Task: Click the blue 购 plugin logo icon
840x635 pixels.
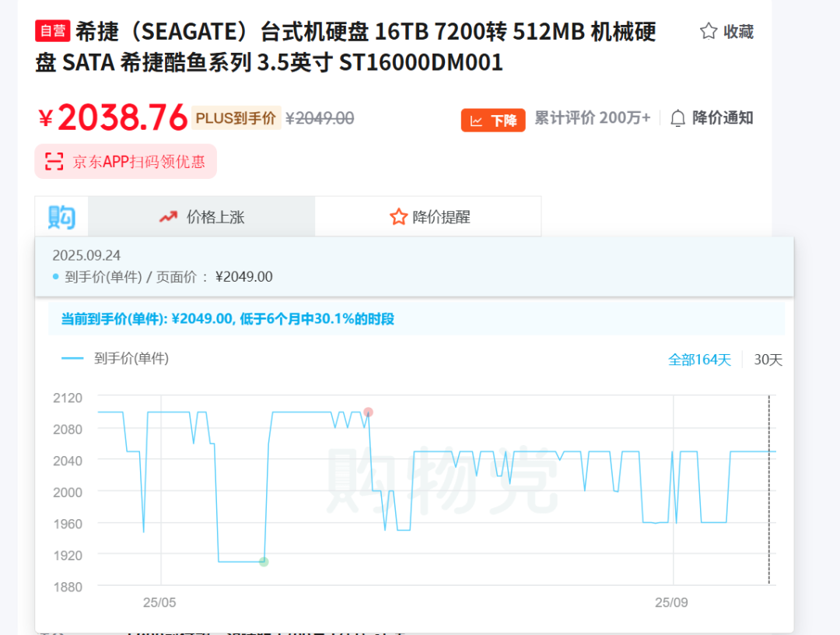Action: (x=61, y=217)
